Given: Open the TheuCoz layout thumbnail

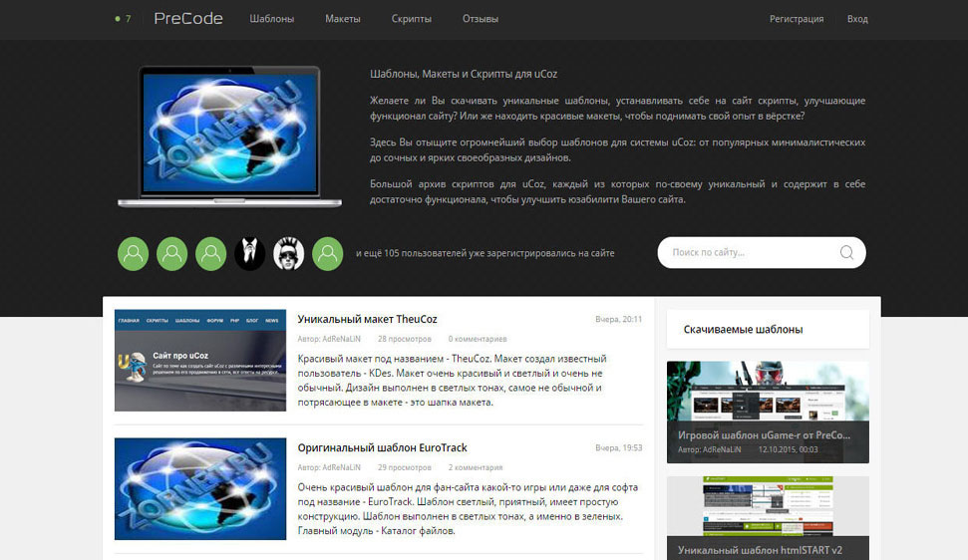Looking at the screenshot, I should point(200,360).
